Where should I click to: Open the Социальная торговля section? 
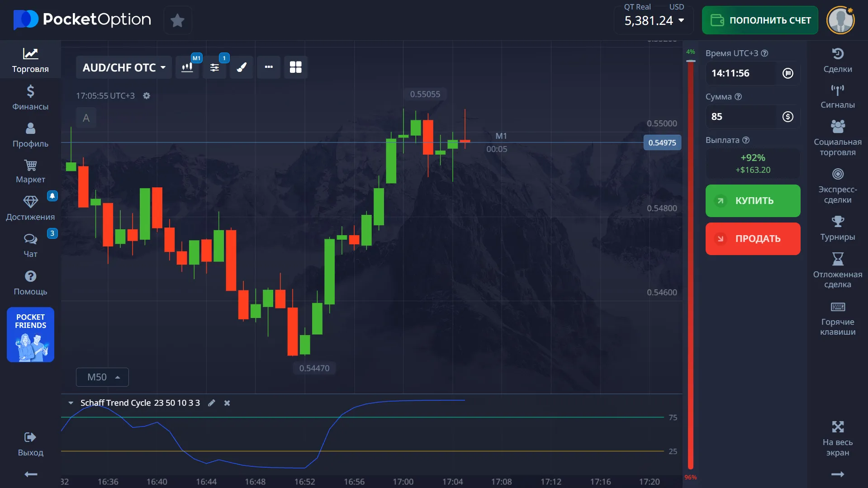pos(837,136)
